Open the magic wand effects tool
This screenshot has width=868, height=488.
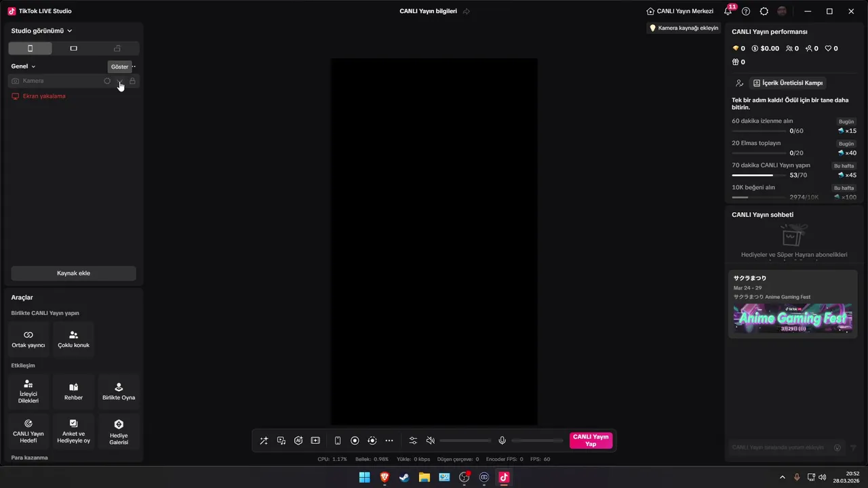click(x=264, y=441)
